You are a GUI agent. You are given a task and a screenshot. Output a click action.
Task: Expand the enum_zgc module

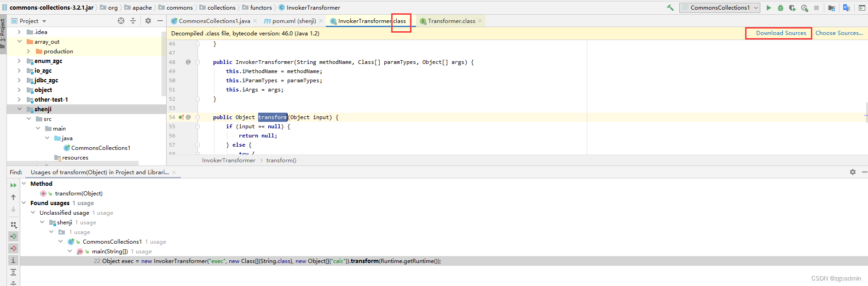point(19,61)
